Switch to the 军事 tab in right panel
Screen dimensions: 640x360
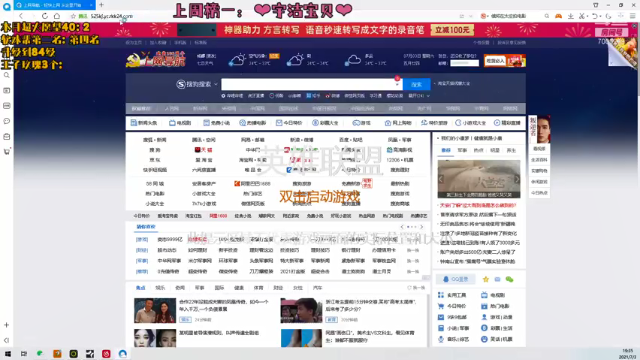click(462, 150)
